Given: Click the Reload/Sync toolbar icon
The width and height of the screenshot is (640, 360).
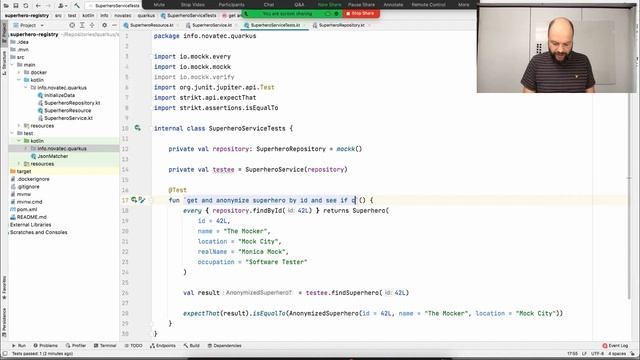Looking at the screenshot, I should pos(25,5).
